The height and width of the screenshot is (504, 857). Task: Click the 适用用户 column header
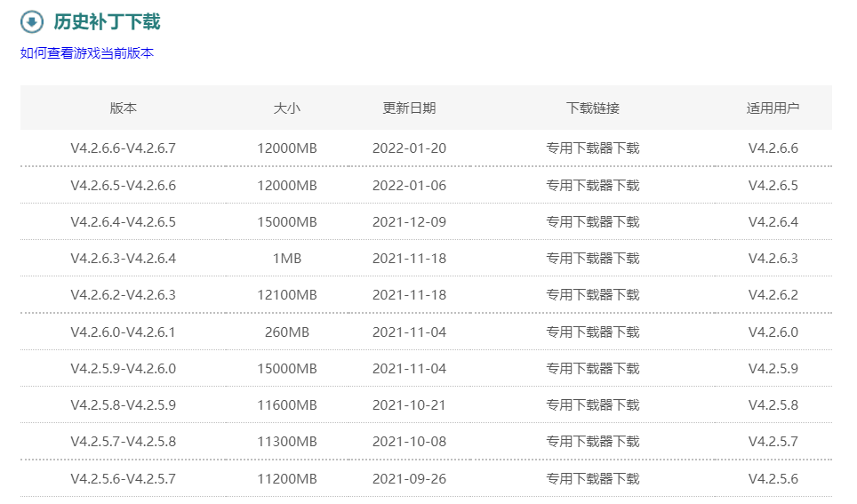coord(773,108)
